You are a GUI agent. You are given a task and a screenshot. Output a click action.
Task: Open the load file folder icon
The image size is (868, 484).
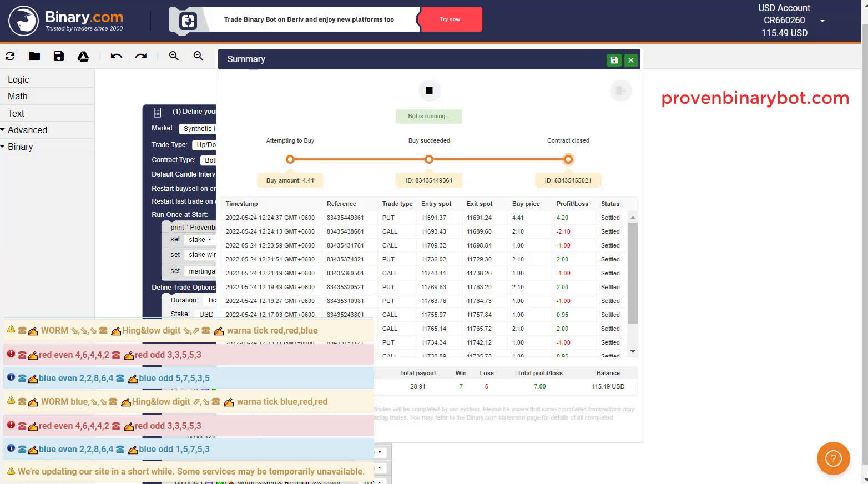34,56
